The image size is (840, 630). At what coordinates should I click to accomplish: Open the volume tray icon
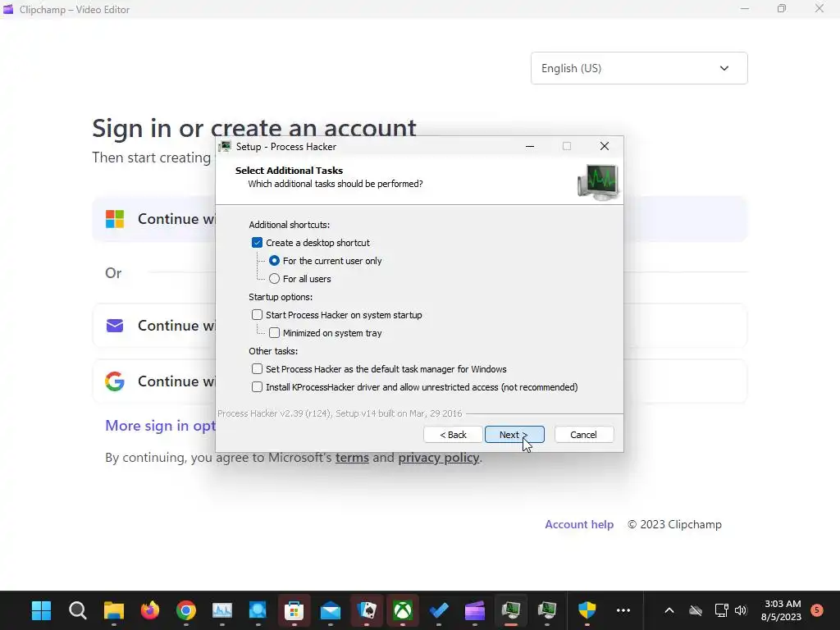(x=741, y=610)
